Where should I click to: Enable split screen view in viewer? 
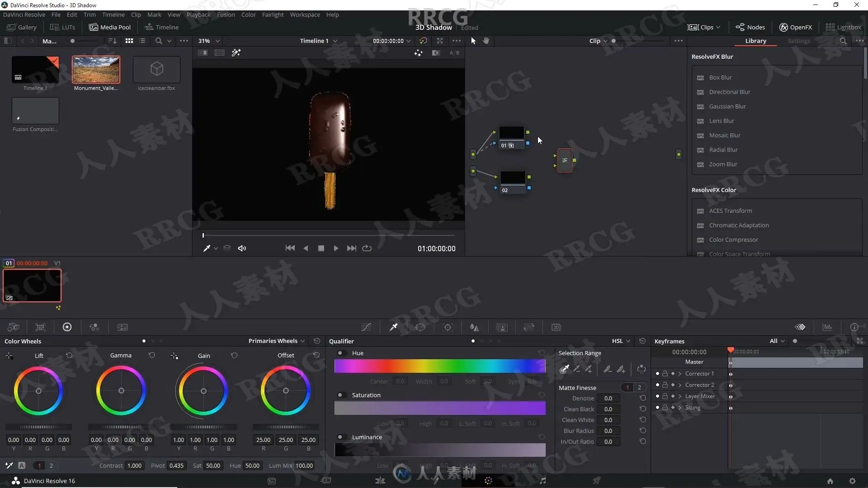pyautogui.click(x=219, y=53)
